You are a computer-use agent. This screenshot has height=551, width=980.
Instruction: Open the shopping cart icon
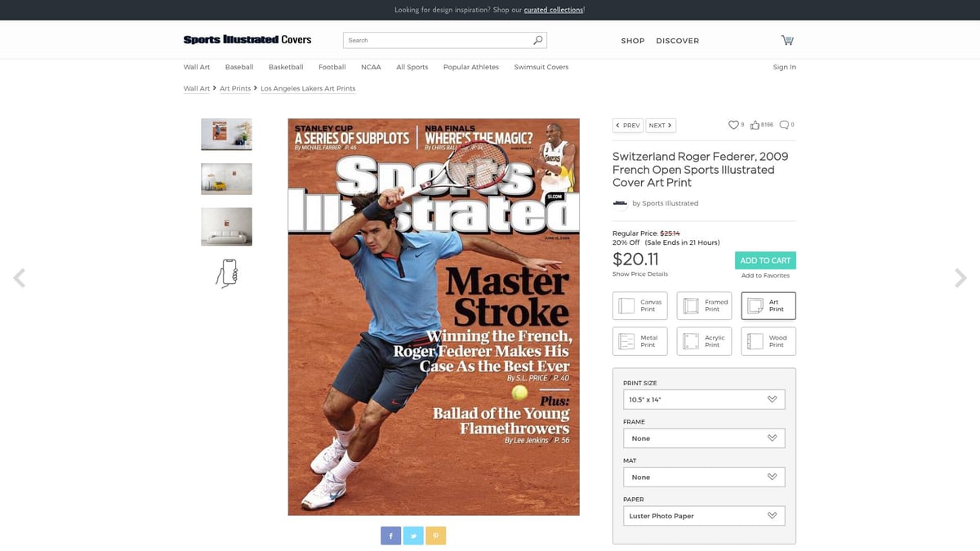point(786,39)
